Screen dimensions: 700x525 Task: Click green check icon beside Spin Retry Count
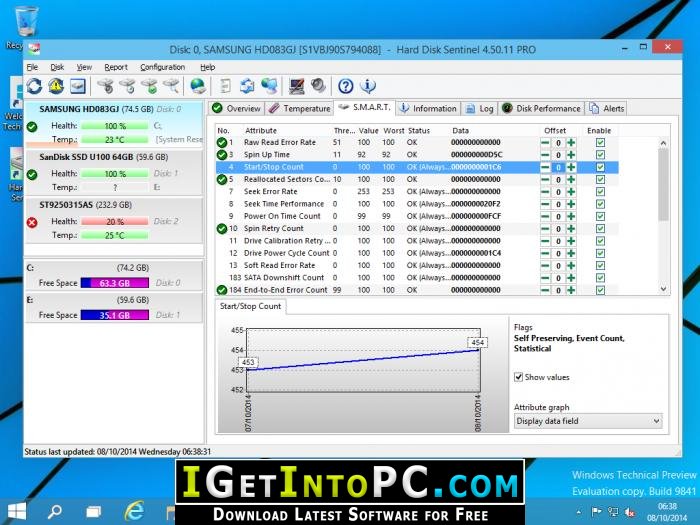click(x=222, y=229)
